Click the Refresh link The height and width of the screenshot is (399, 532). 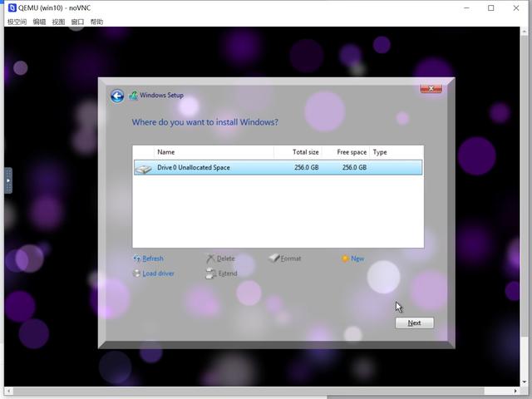(153, 259)
